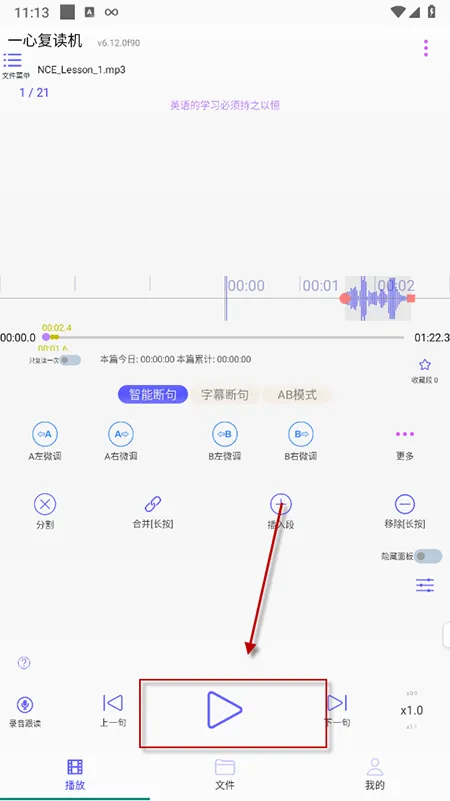The width and height of the screenshot is (450, 801).
Task: Start playback with the Play button
Action: click(x=224, y=710)
